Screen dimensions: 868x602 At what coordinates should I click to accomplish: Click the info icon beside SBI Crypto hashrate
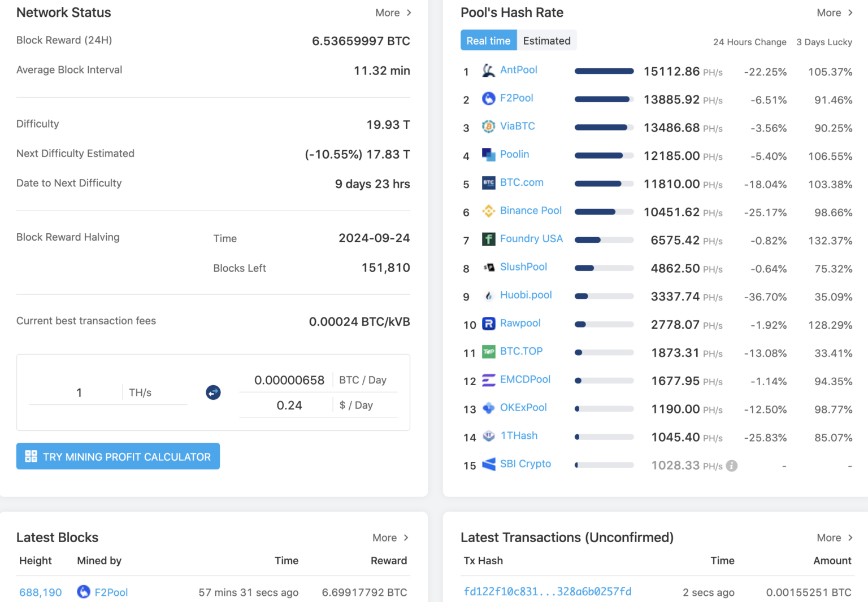(x=731, y=466)
